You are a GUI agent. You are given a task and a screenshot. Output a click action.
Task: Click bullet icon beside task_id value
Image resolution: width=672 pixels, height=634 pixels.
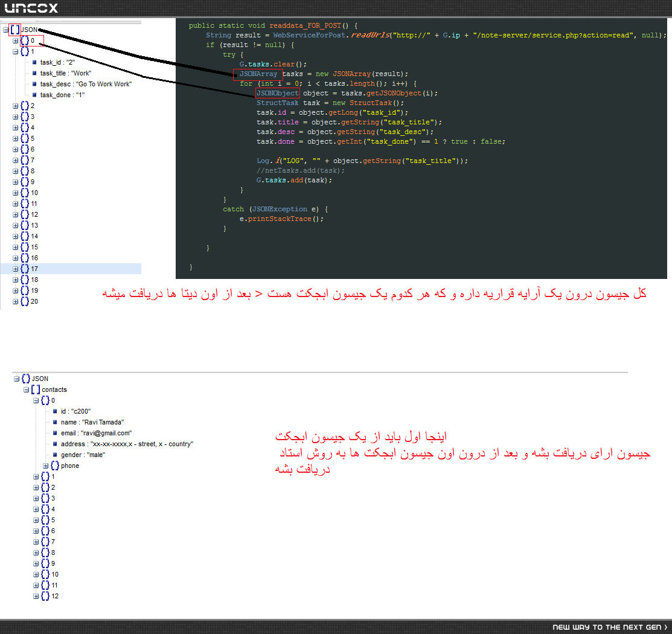pos(34,62)
